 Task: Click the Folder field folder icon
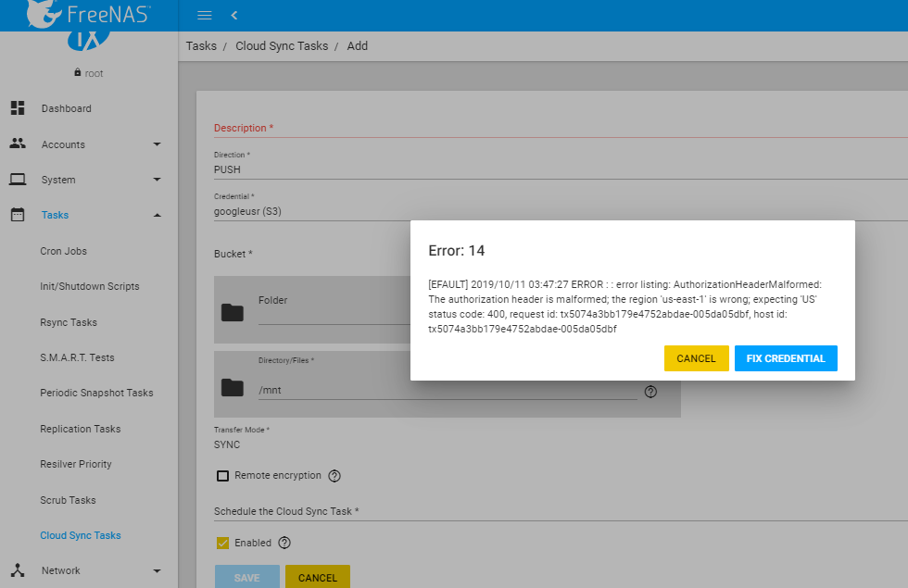[233, 313]
